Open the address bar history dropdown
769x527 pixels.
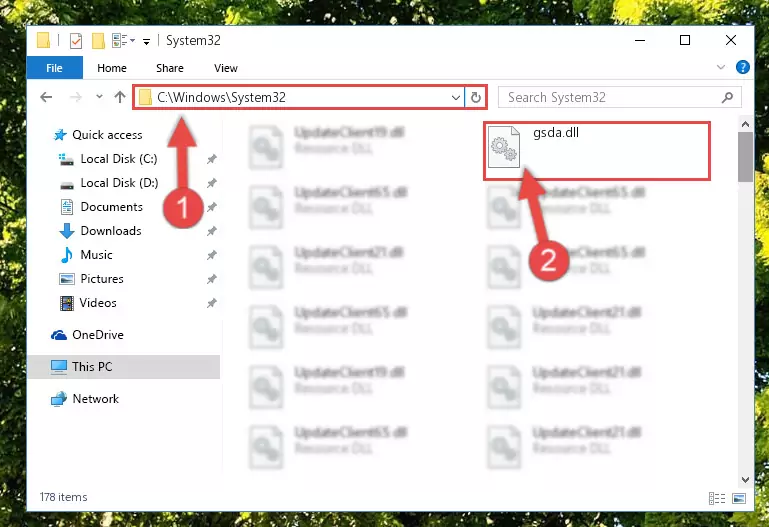tap(455, 98)
